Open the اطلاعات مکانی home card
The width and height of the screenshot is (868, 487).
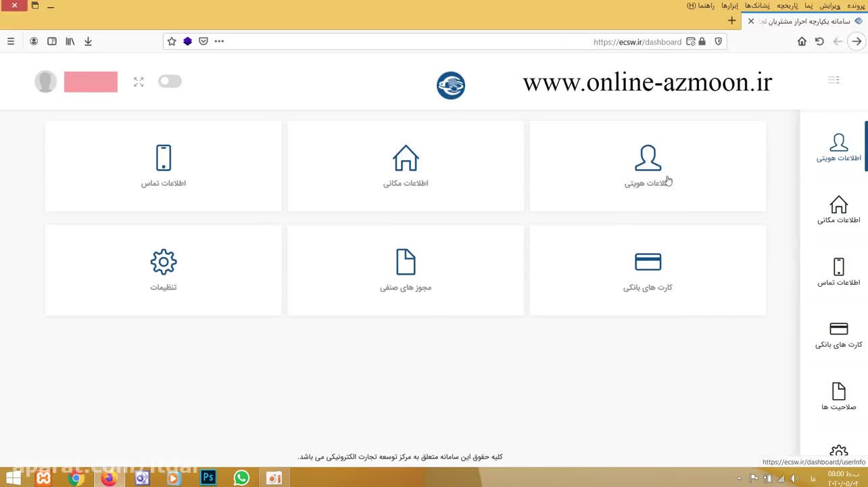click(406, 166)
